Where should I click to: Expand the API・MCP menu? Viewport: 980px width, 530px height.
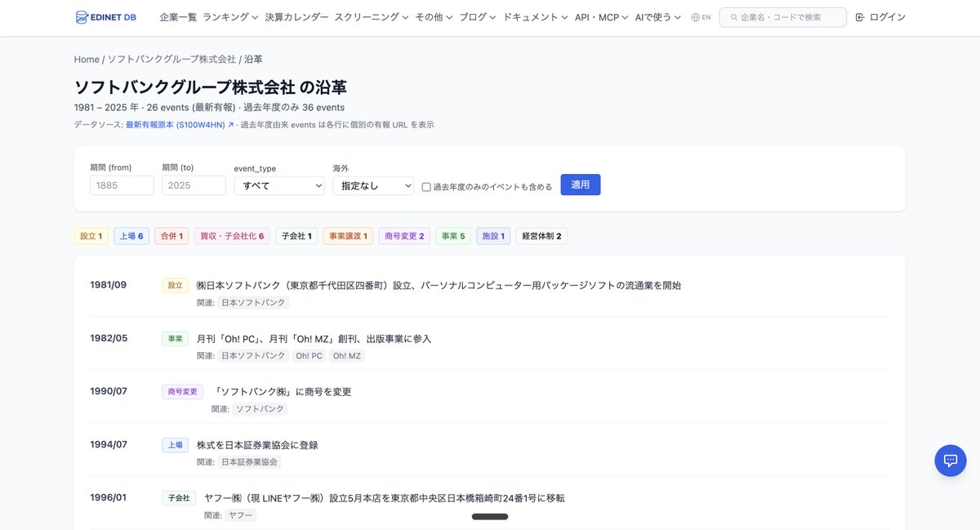pyautogui.click(x=601, y=17)
